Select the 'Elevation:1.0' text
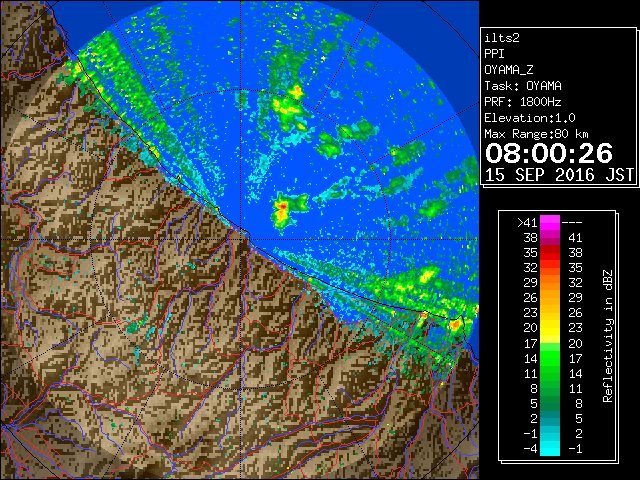The width and height of the screenshot is (640, 480). (x=530, y=118)
